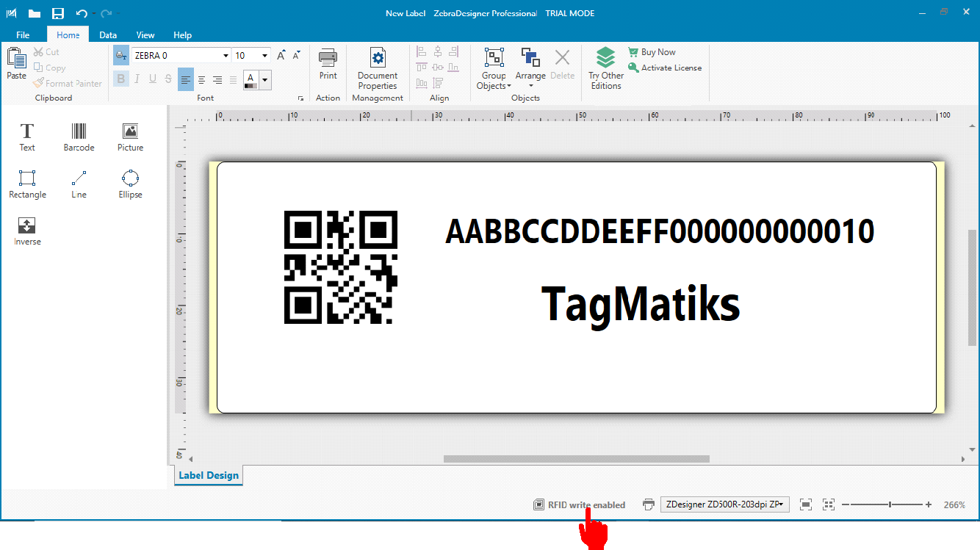
Task: Pick the Rectangle shape tool
Action: click(x=27, y=184)
